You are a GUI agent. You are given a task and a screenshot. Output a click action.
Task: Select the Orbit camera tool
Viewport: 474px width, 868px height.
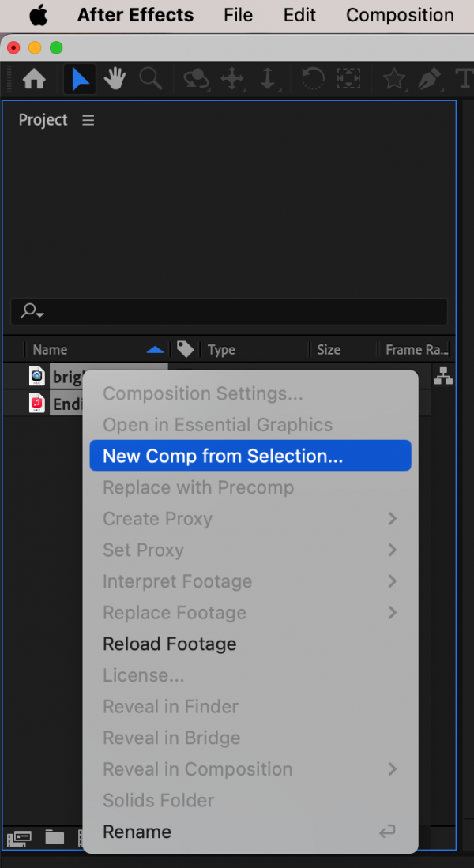point(196,79)
